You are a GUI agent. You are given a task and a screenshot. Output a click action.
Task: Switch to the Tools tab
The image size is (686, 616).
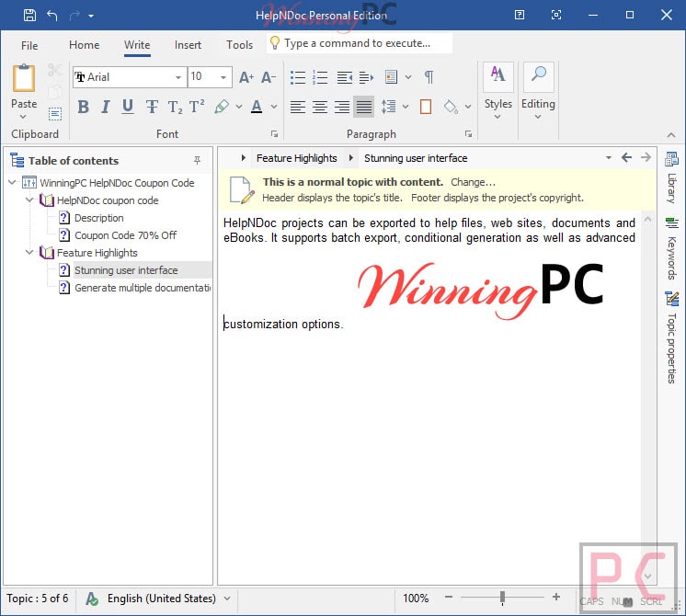[239, 45]
